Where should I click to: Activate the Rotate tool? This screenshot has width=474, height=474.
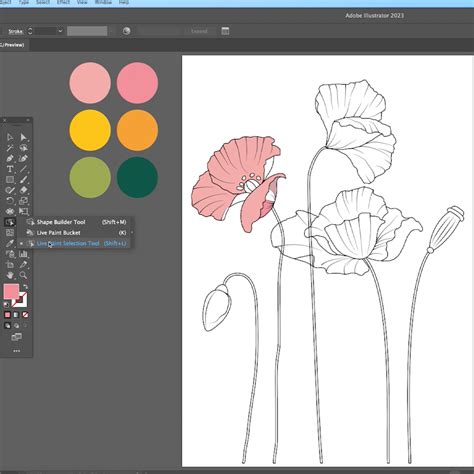[x=10, y=201]
